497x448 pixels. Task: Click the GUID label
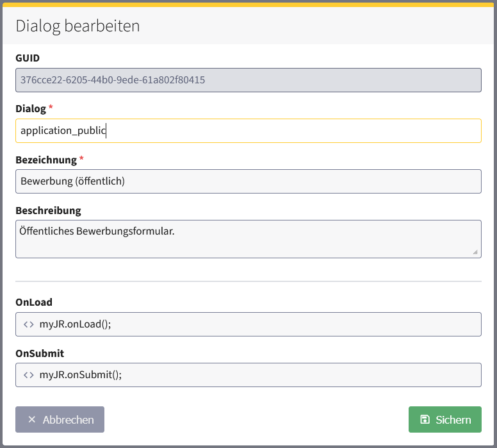[28, 58]
